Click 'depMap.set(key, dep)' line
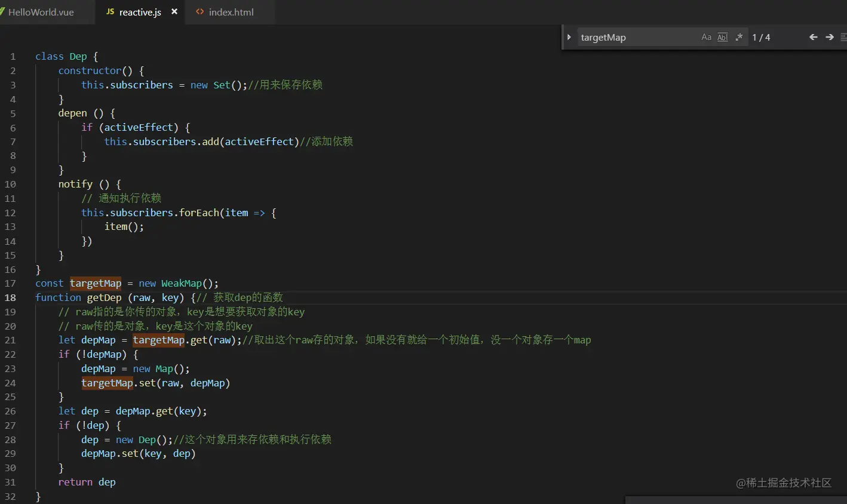The width and height of the screenshot is (847, 504). pos(139,453)
